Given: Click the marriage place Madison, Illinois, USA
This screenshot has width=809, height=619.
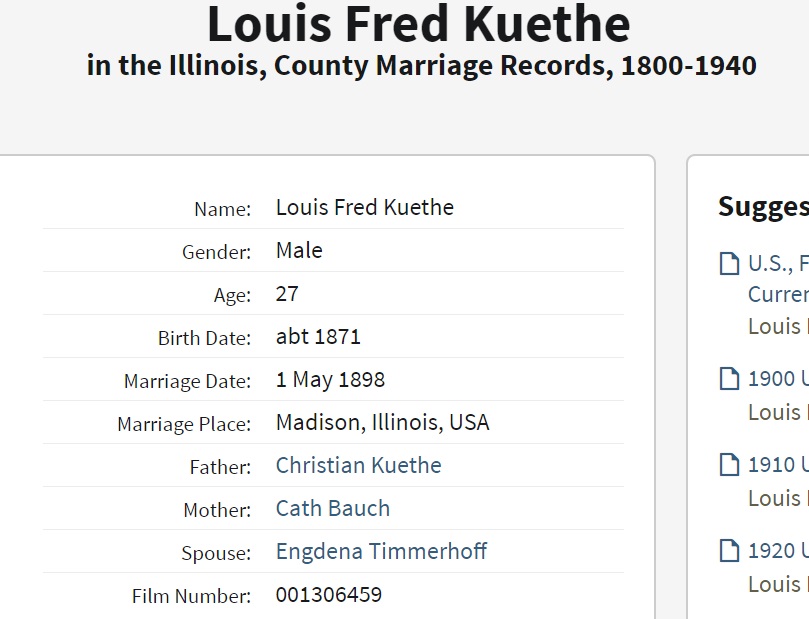Looking at the screenshot, I should click(x=382, y=422).
